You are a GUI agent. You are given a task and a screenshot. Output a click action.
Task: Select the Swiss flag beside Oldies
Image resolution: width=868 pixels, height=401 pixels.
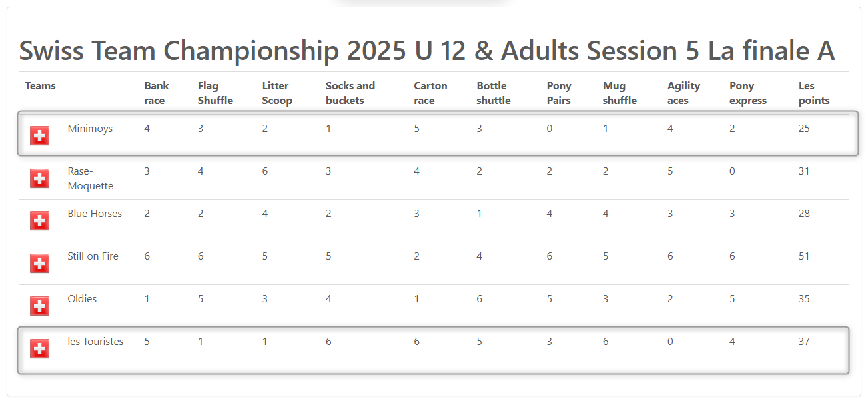(x=40, y=306)
